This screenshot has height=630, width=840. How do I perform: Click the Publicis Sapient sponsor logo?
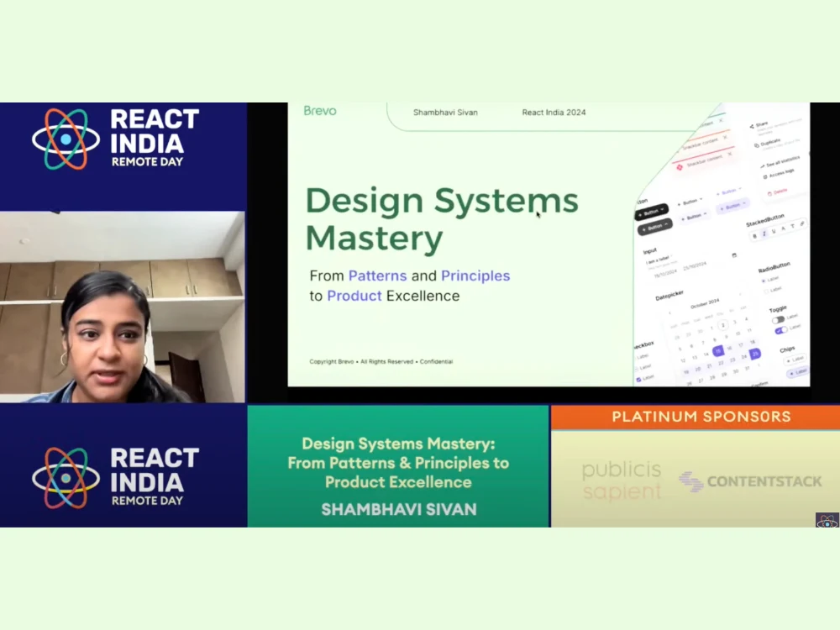[x=622, y=480]
